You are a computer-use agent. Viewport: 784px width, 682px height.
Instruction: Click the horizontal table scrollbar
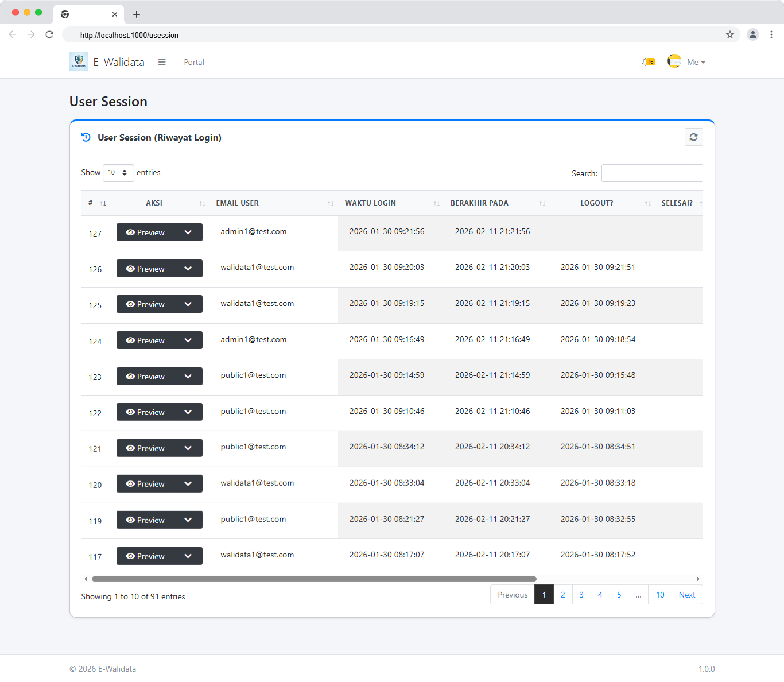pyautogui.click(x=314, y=579)
